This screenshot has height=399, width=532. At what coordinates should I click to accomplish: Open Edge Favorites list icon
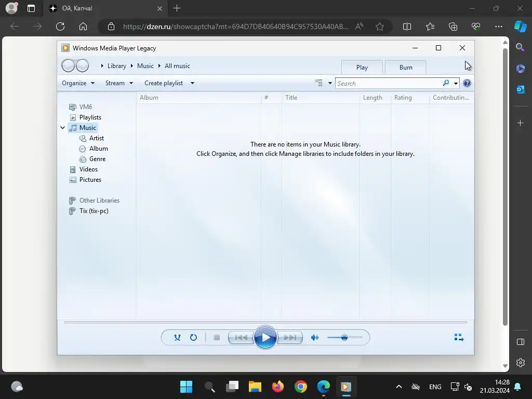(x=430, y=26)
